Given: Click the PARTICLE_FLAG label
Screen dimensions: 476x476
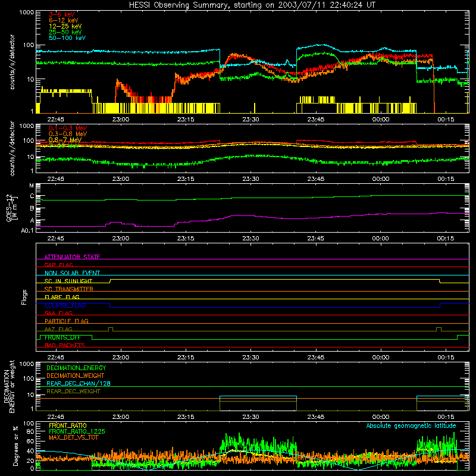Looking at the screenshot, I should tap(67, 321).
